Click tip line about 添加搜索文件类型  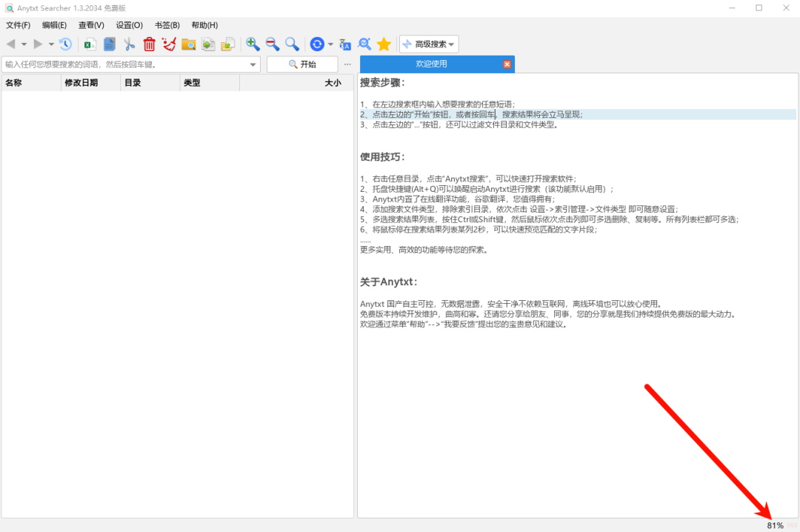519,210
